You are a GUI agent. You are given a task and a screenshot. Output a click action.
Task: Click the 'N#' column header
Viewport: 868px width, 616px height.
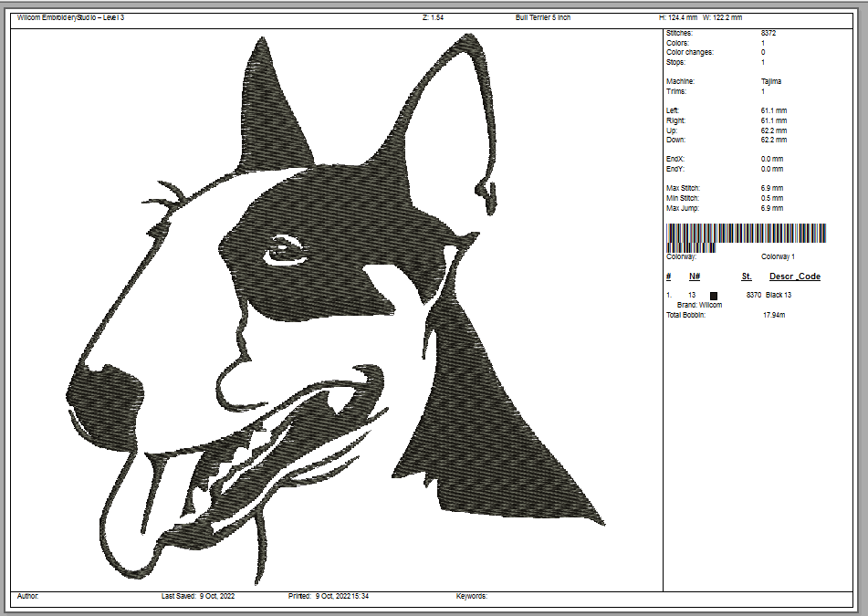click(695, 277)
